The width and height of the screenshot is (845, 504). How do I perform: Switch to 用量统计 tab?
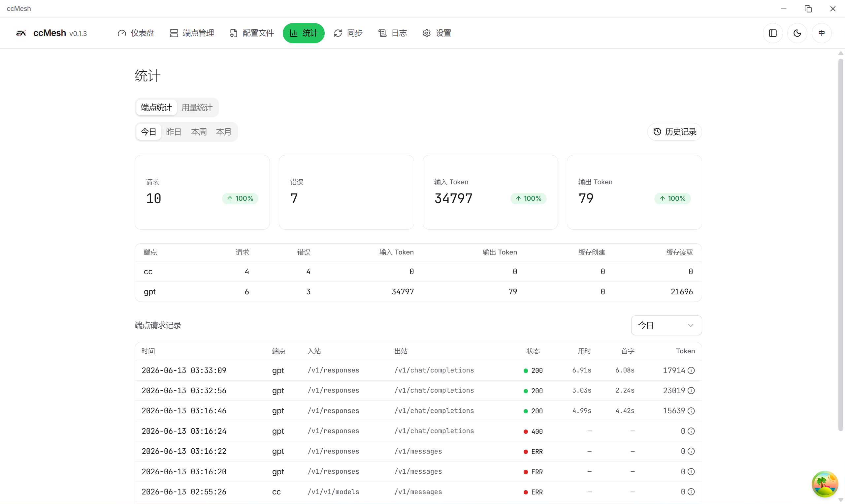pos(197,108)
